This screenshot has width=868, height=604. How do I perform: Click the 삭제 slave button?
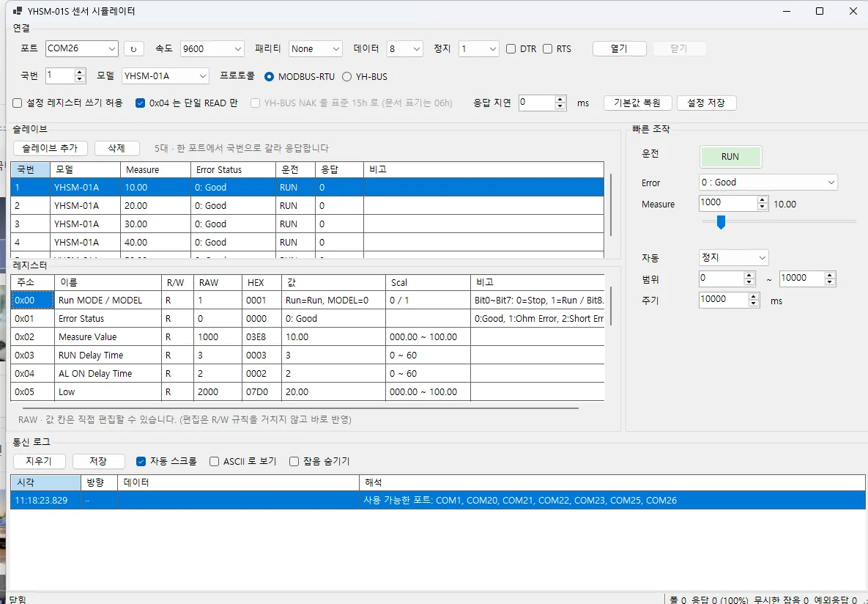(x=116, y=148)
